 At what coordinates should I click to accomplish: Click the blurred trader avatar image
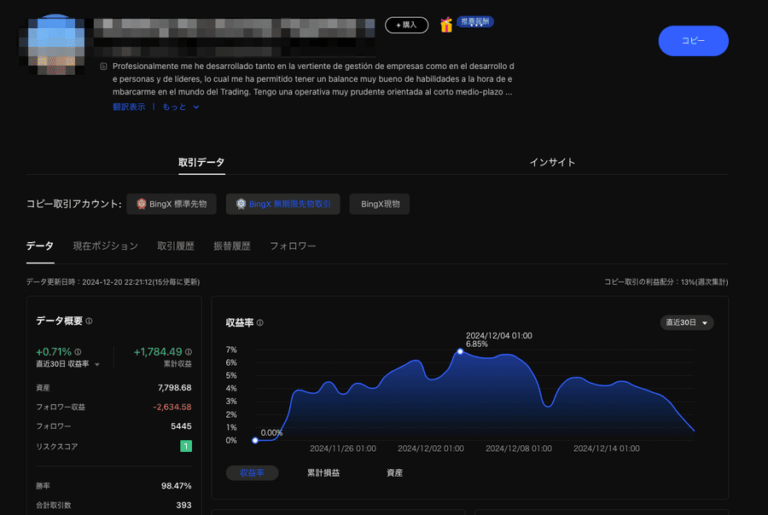click(x=55, y=45)
